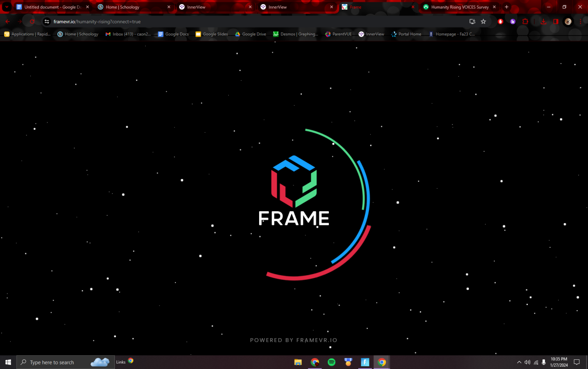
Task: Open the ParentVUE bookmark
Action: (338, 34)
